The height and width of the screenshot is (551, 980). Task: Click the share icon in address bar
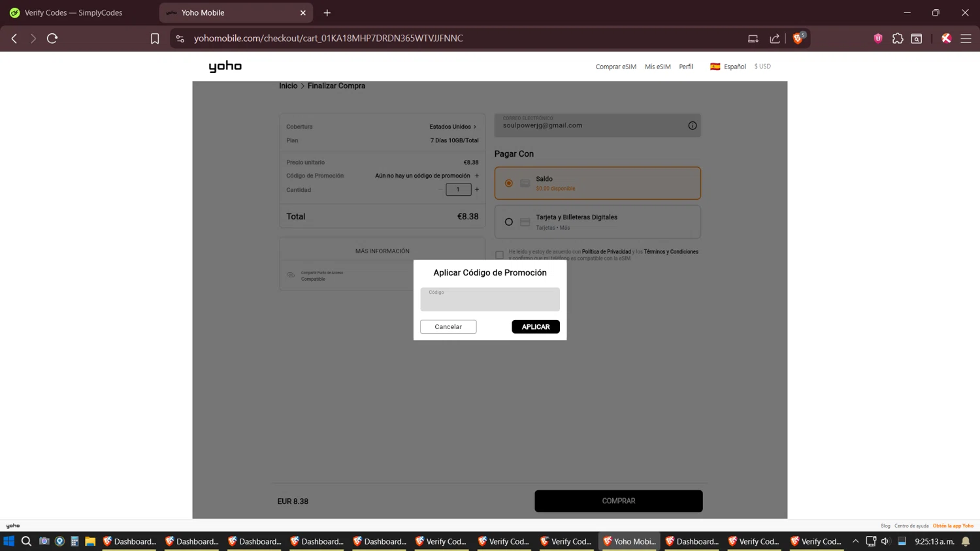775,39
